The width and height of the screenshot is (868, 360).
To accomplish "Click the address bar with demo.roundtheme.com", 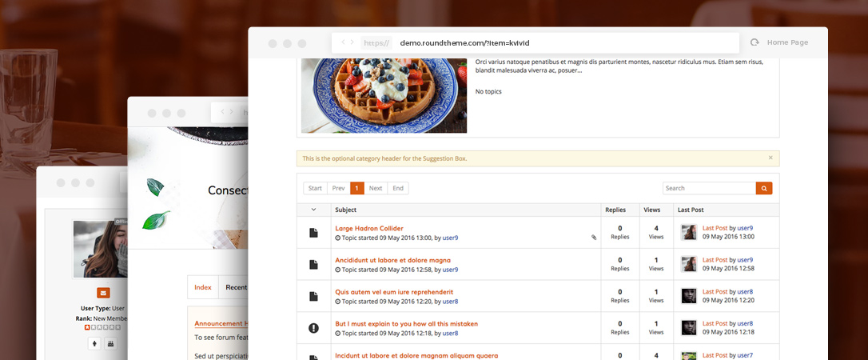I will point(536,42).
